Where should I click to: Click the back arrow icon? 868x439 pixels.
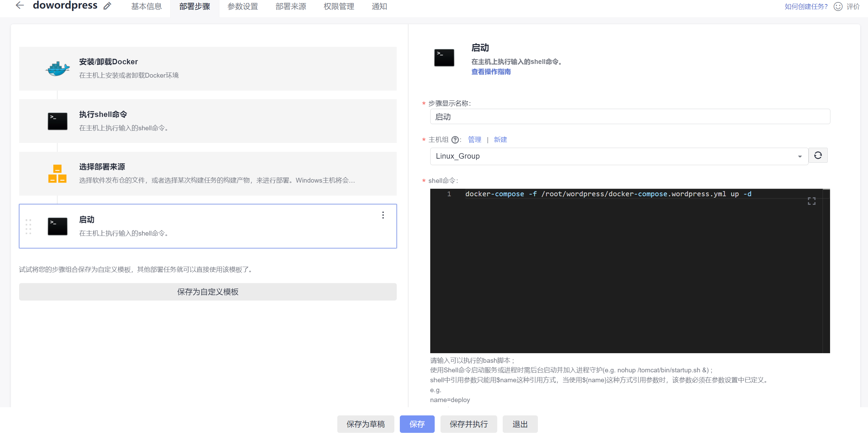point(20,5)
